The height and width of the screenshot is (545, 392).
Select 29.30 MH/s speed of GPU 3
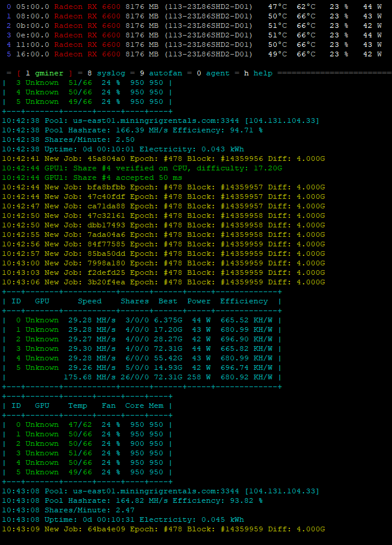92,348
